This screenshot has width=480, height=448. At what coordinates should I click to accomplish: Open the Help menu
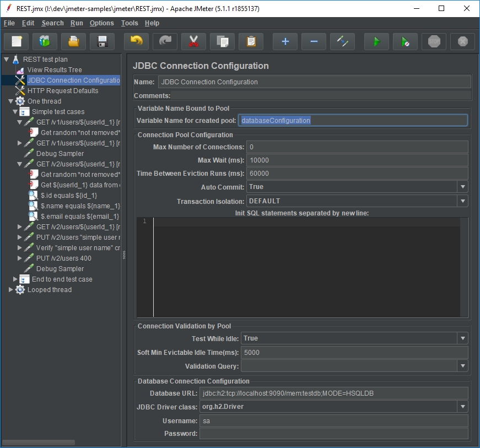tap(152, 23)
